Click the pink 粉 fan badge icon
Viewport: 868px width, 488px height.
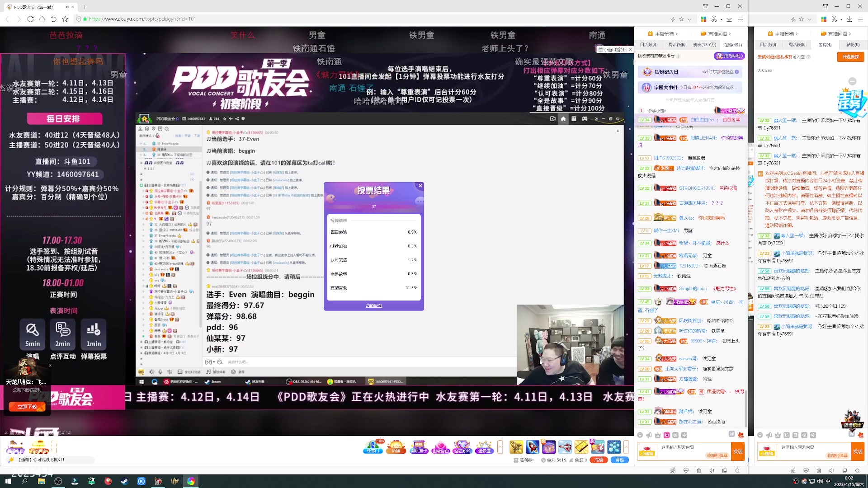click(666, 435)
